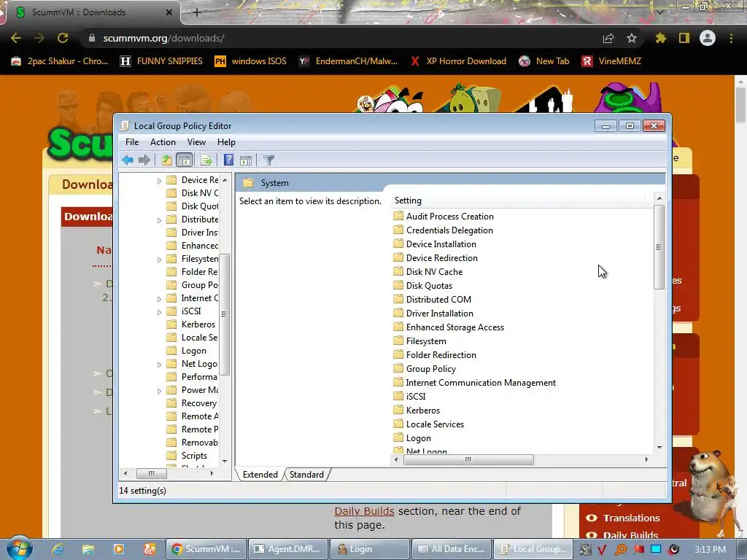Click the Forward arrow in Group Policy toolbar
The height and width of the screenshot is (560, 747).
[144, 160]
